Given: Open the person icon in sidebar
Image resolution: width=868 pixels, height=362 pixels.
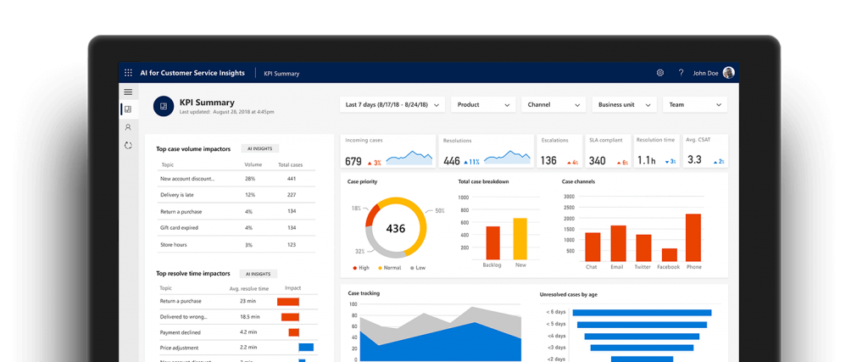Looking at the screenshot, I should (x=128, y=127).
